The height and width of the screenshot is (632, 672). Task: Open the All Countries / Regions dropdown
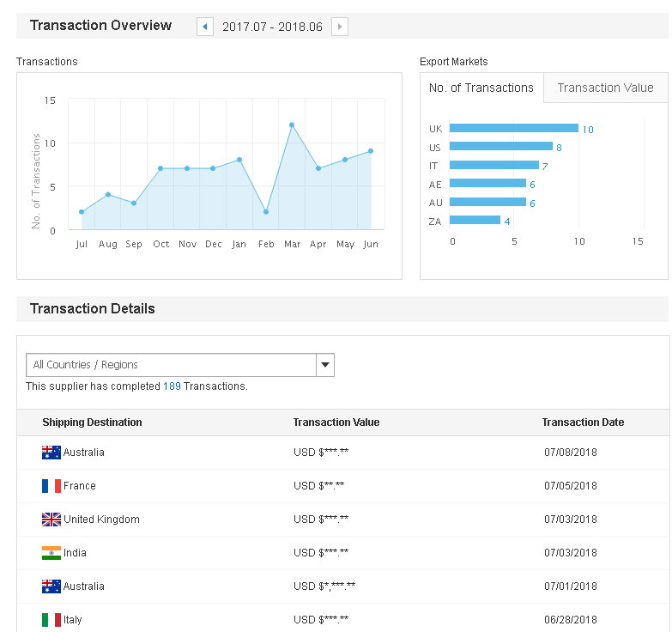(x=172, y=365)
